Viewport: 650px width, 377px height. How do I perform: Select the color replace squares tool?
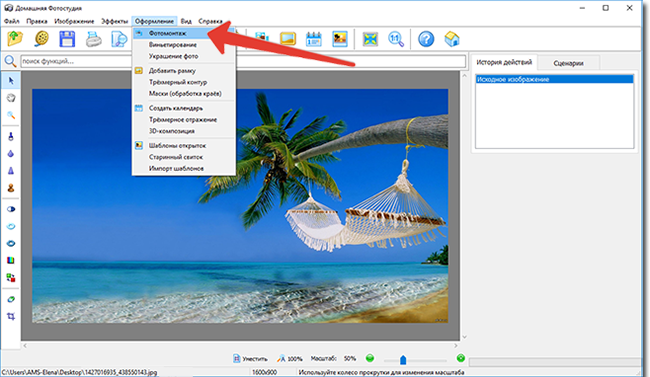pyautogui.click(x=11, y=277)
